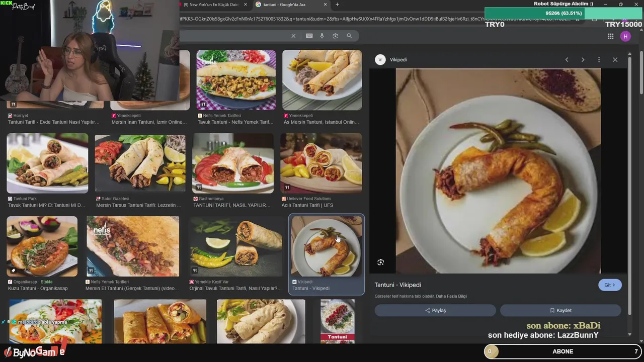Image resolution: width=644 pixels, height=362 pixels.
Task: Open the Tantuni - Vikipedi title link
Action: 397,285
